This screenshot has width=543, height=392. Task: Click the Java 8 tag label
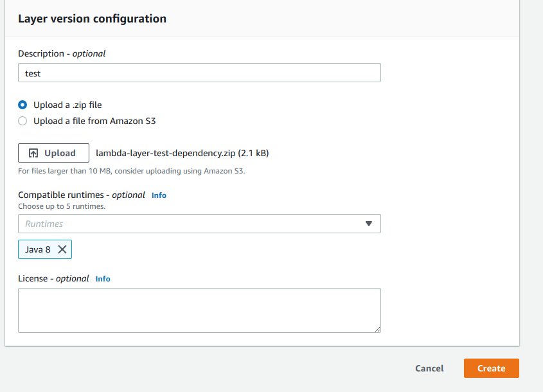38,249
